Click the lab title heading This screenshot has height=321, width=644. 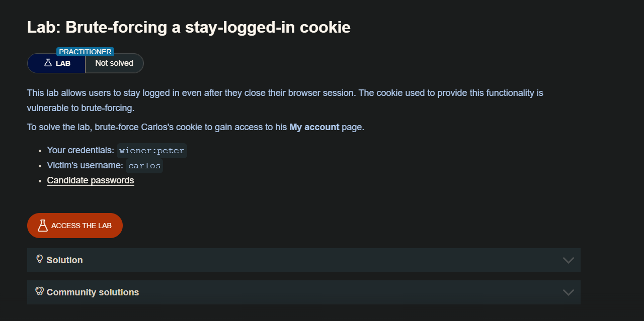click(189, 27)
